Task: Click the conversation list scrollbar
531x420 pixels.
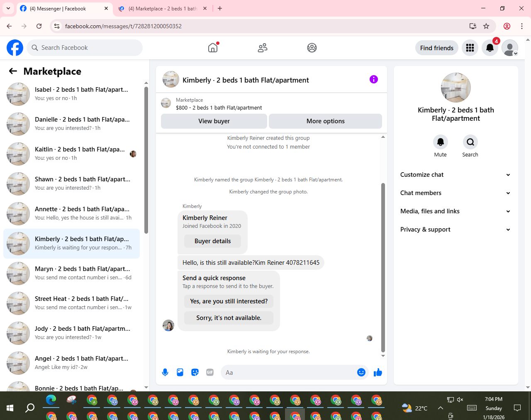Action: point(146,160)
